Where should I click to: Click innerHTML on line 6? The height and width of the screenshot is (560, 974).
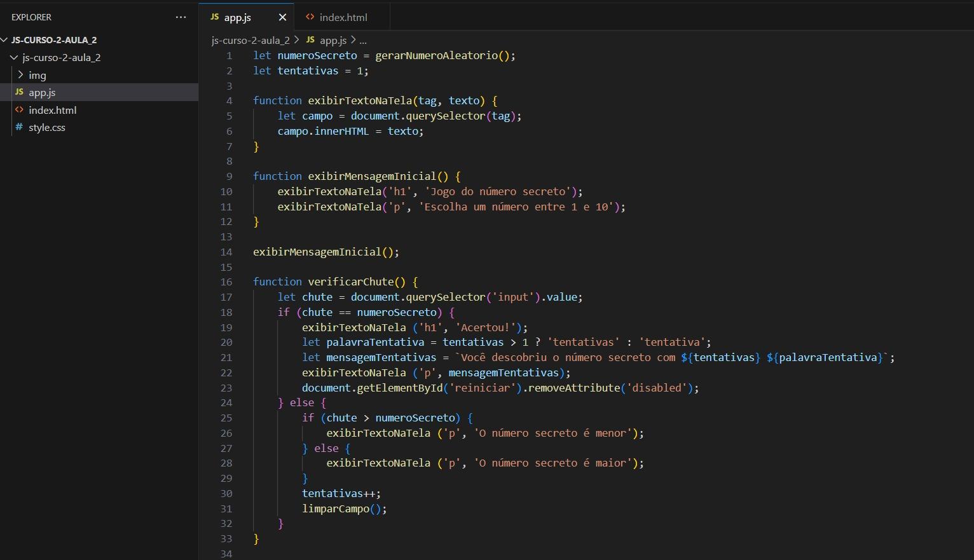click(x=341, y=131)
